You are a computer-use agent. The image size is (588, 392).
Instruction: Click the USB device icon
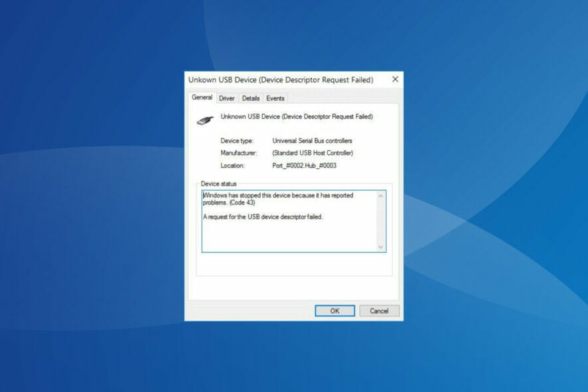tap(205, 120)
